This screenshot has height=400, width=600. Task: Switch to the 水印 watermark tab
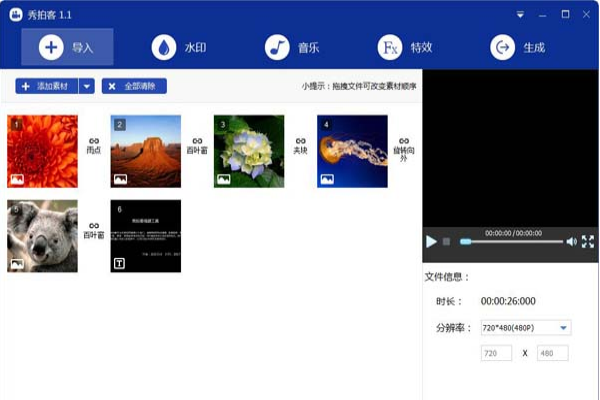[179, 47]
